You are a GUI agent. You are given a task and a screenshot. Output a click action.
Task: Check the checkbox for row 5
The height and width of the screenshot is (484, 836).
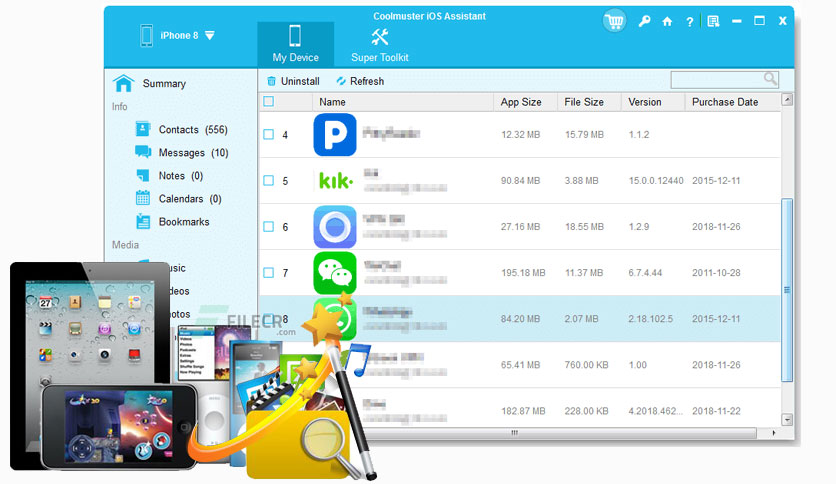[x=269, y=181]
